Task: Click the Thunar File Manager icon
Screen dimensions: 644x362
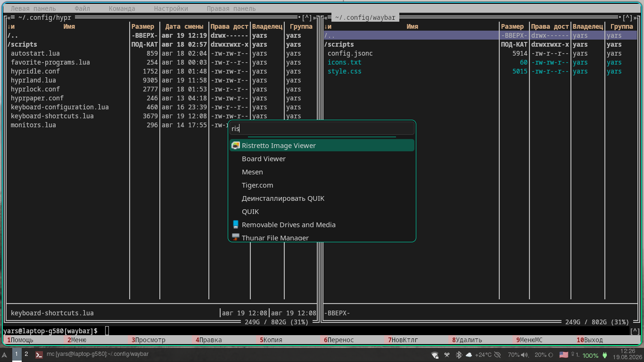Action: [236, 238]
